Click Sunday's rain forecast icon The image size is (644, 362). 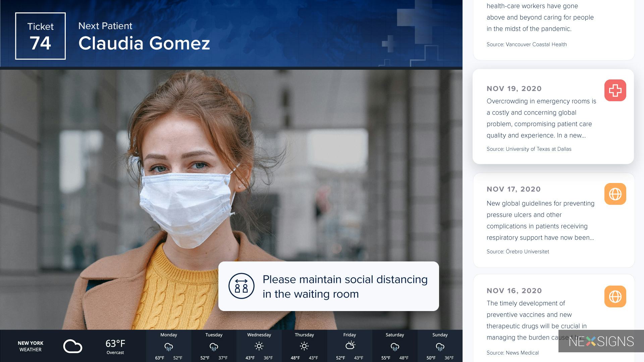pyautogui.click(x=440, y=346)
